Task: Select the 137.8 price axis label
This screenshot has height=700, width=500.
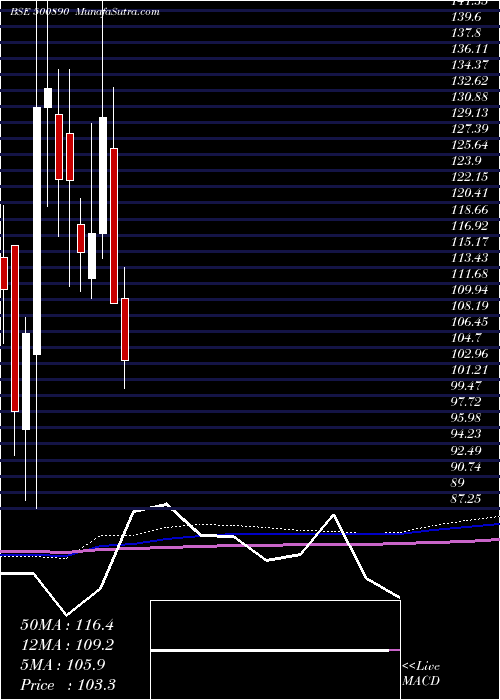Action: click(466, 33)
